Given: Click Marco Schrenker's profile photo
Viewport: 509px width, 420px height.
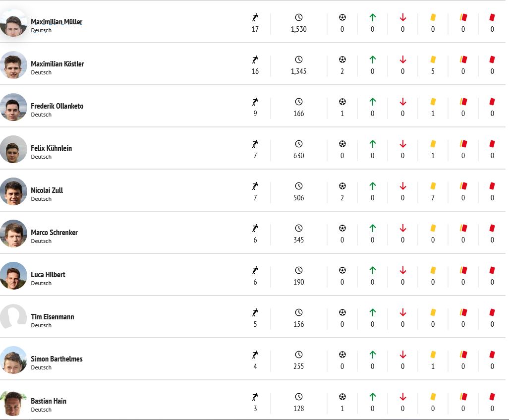Looking at the screenshot, I should click(x=13, y=234).
